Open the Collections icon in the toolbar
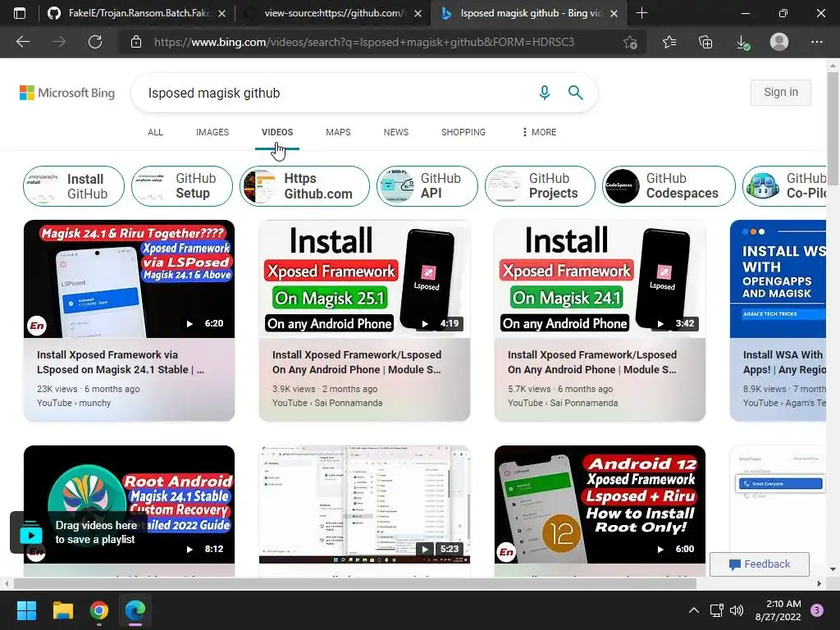This screenshot has width=840, height=630. click(706, 42)
